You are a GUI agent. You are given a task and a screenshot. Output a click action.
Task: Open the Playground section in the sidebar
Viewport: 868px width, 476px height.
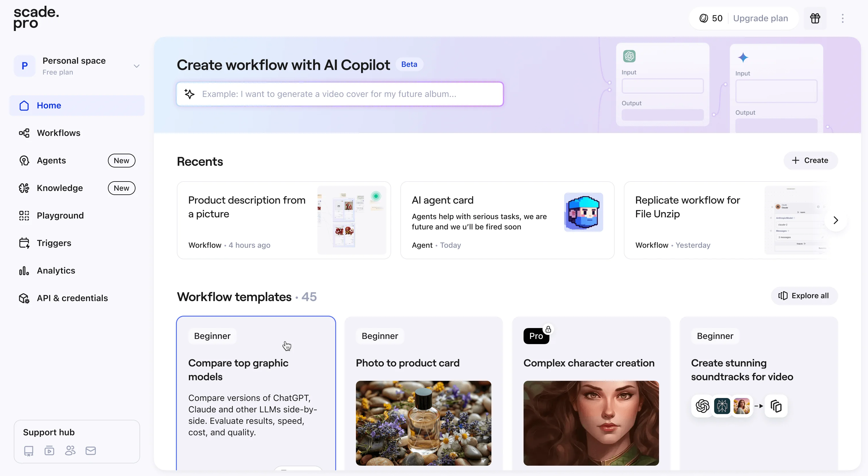tap(60, 215)
